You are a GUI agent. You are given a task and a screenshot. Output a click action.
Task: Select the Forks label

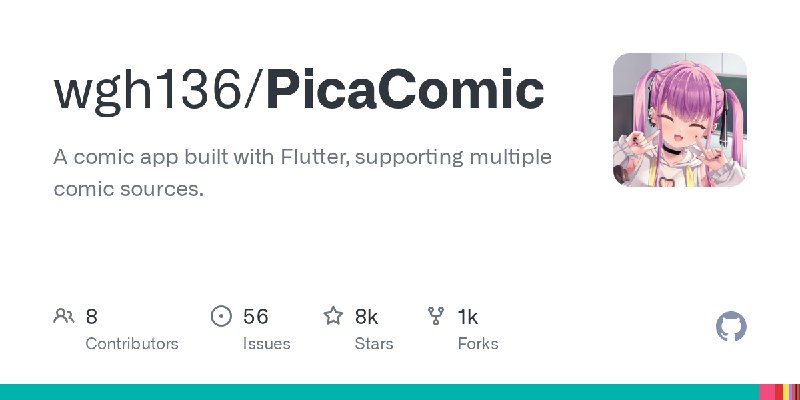(477, 343)
